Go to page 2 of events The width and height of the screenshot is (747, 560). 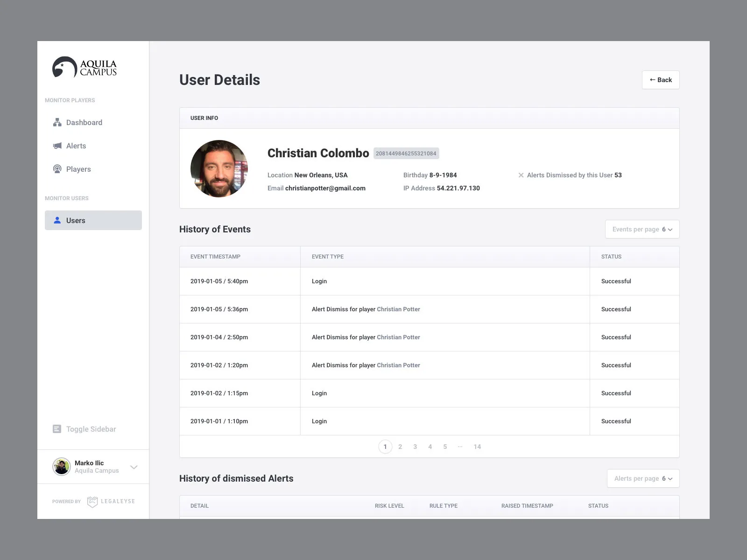click(400, 447)
